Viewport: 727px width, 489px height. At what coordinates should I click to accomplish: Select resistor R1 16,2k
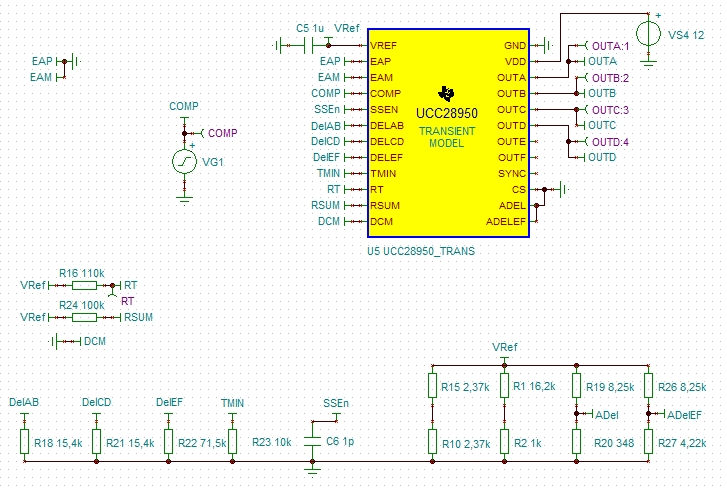[x=504, y=386]
